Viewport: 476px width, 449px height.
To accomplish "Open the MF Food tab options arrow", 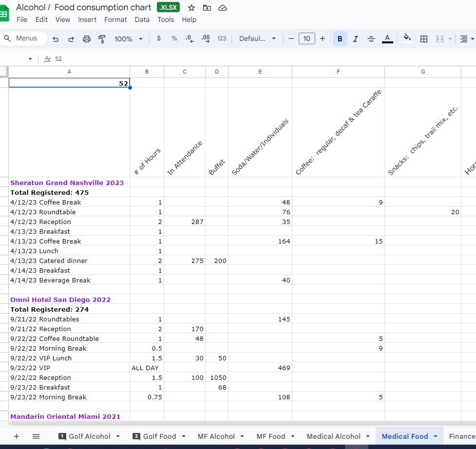I will pyautogui.click(x=293, y=436).
